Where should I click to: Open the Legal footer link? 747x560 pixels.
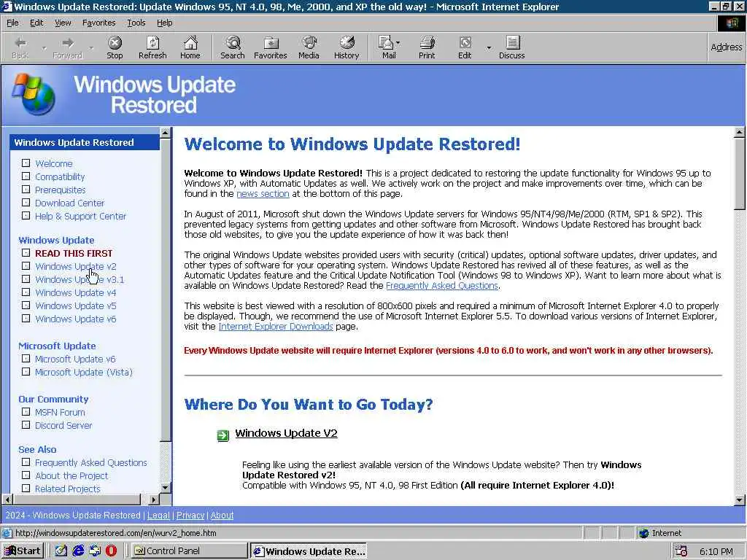tap(158, 516)
